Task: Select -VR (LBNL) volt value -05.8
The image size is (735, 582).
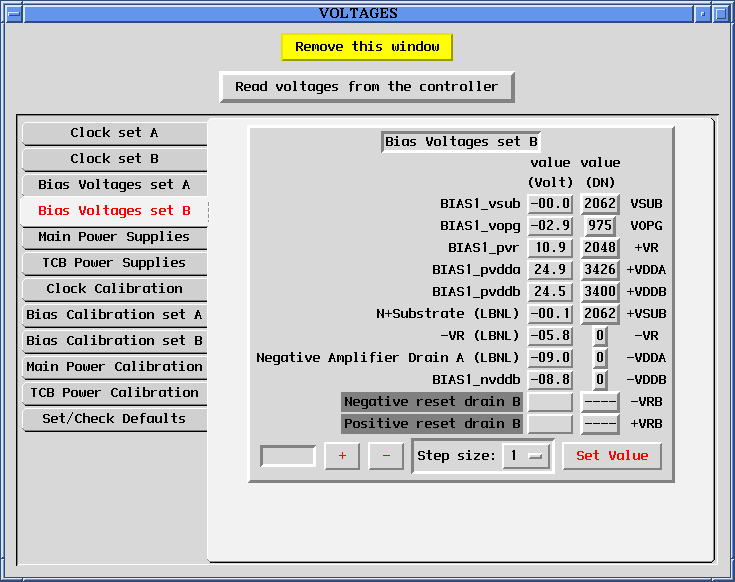Action: [x=550, y=336]
